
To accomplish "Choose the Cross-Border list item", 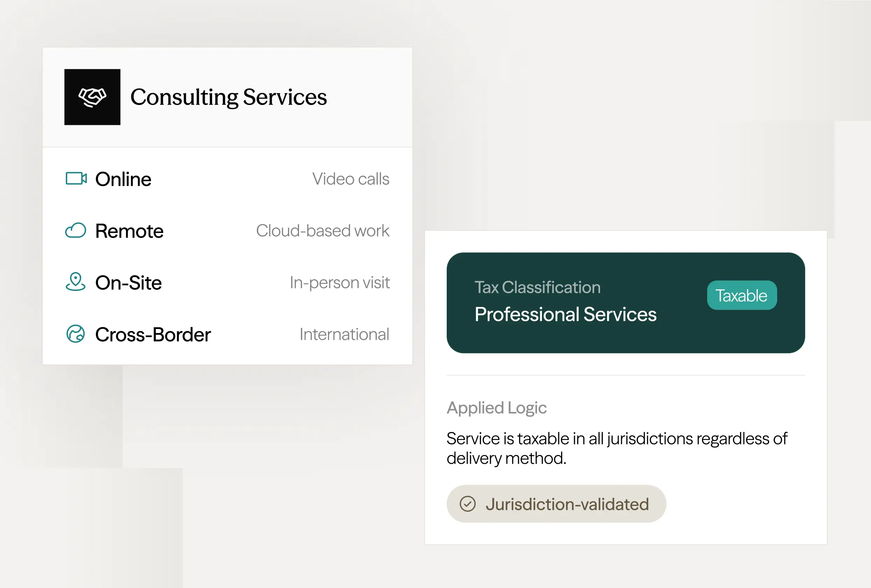I will [x=153, y=334].
